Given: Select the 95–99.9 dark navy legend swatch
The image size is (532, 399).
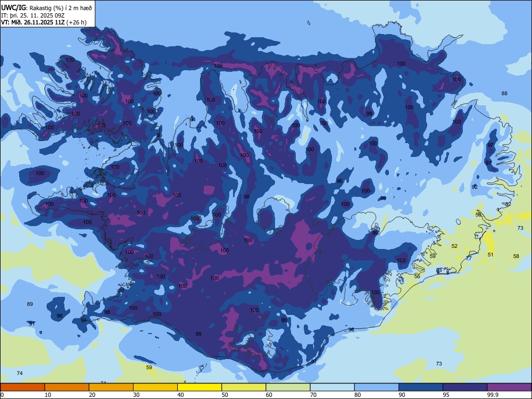Looking at the screenshot, I should 465,387.
